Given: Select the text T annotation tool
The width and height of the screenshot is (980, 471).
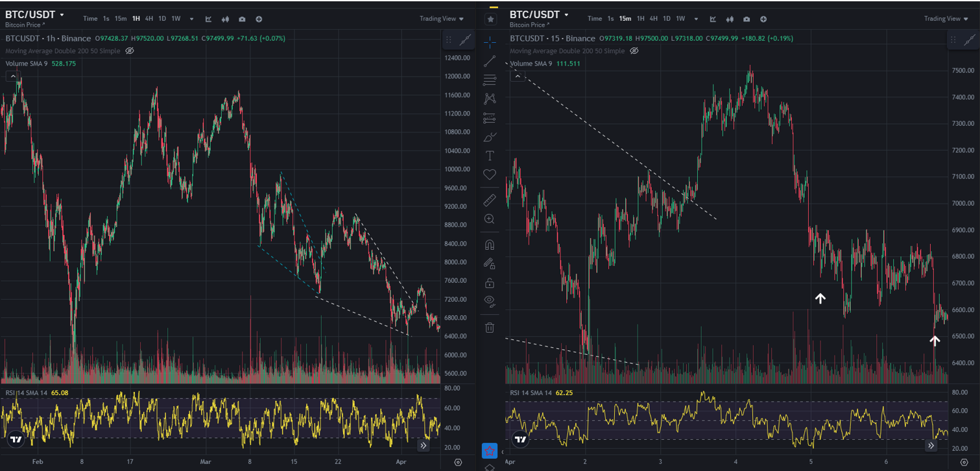Looking at the screenshot, I should click(x=490, y=156).
